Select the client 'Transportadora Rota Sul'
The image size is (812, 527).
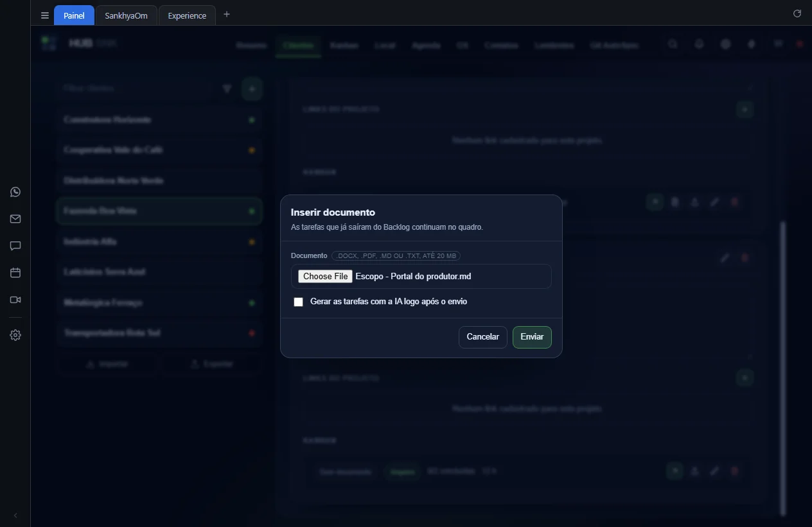[x=159, y=333]
